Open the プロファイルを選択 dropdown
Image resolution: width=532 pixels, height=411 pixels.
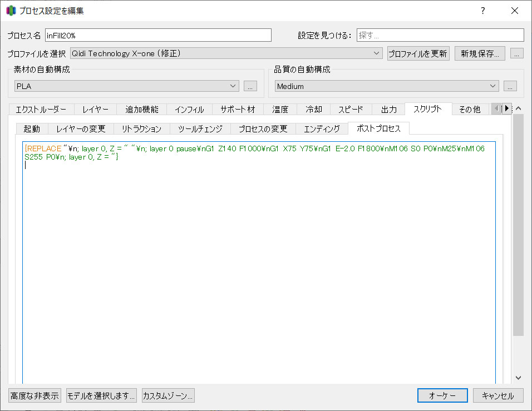pos(226,53)
